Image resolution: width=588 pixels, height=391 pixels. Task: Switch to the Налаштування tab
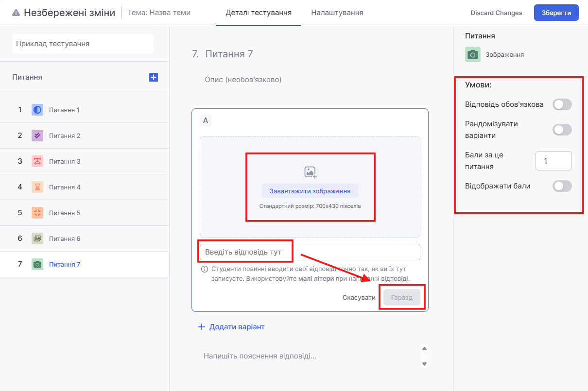[337, 13]
